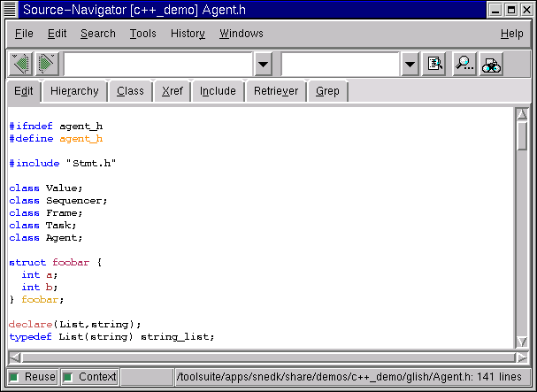Click the "struct foobar {" line
Screen dimensions: 537x392
[x=55, y=263]
